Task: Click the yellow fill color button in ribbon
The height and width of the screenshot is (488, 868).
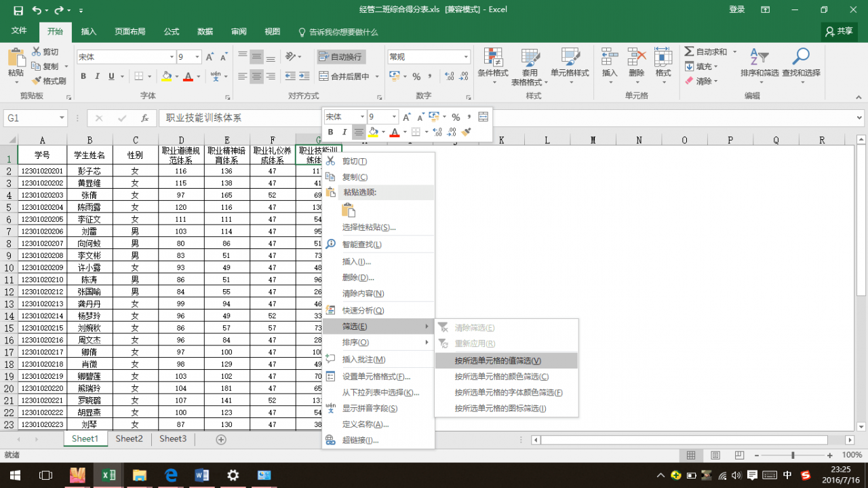Action: pyautogui.click(x=166, y=77)
